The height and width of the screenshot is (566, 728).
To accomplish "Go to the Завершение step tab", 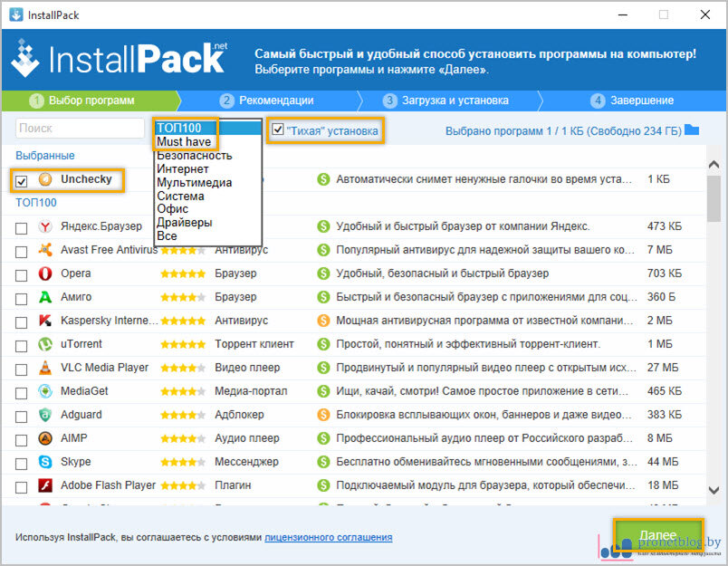I will click(x=632, y=101).
